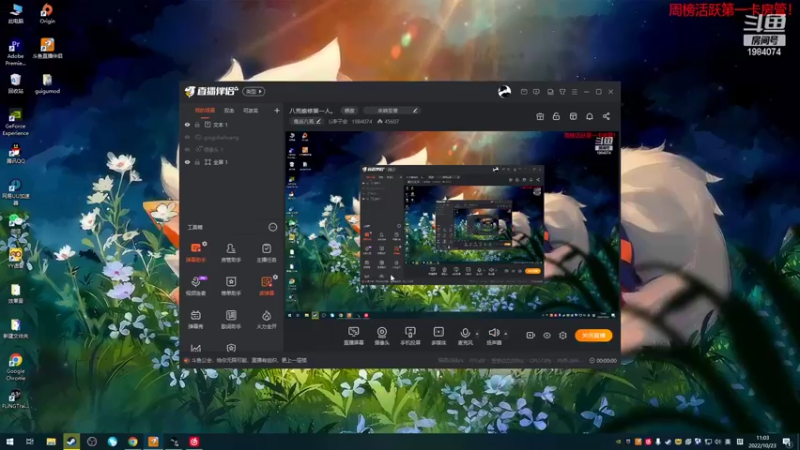Add the 手机投屏 phone casting source

(410, 336)
